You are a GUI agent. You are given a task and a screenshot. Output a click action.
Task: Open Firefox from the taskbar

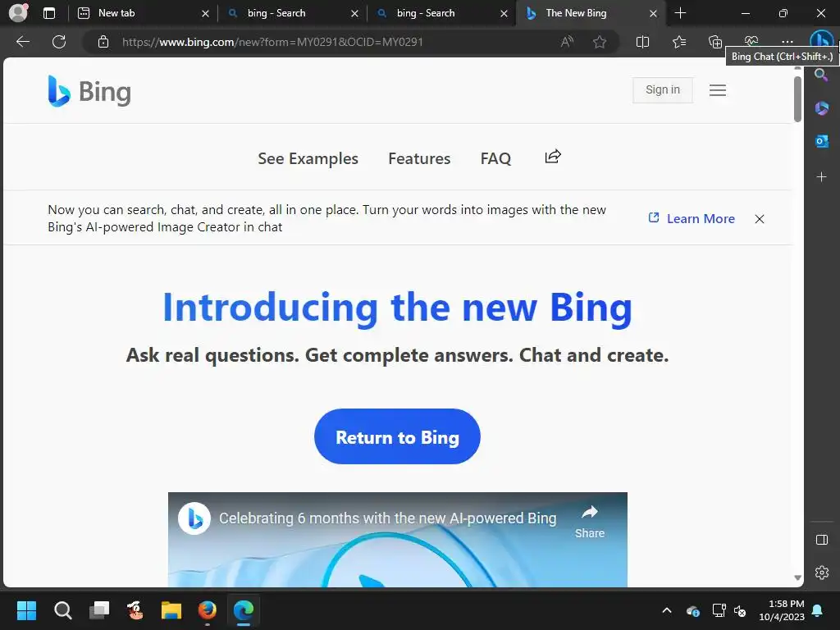(208, 609)
